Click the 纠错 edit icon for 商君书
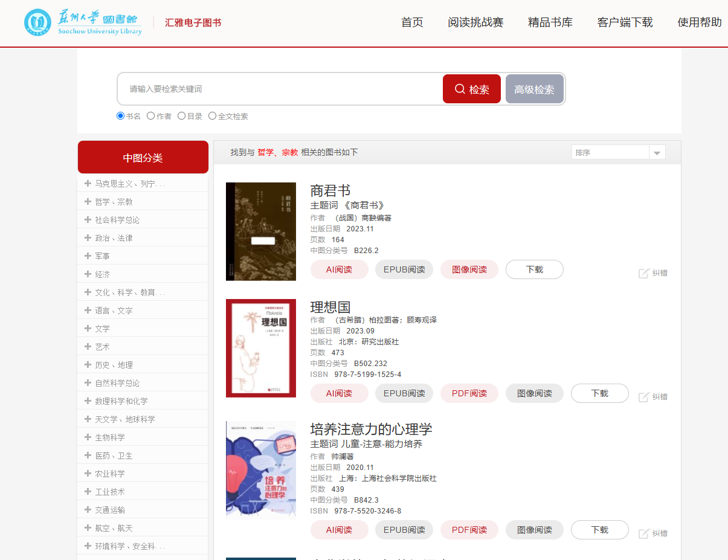This screenshot has height=560, width=728. (x=644, y=273)
